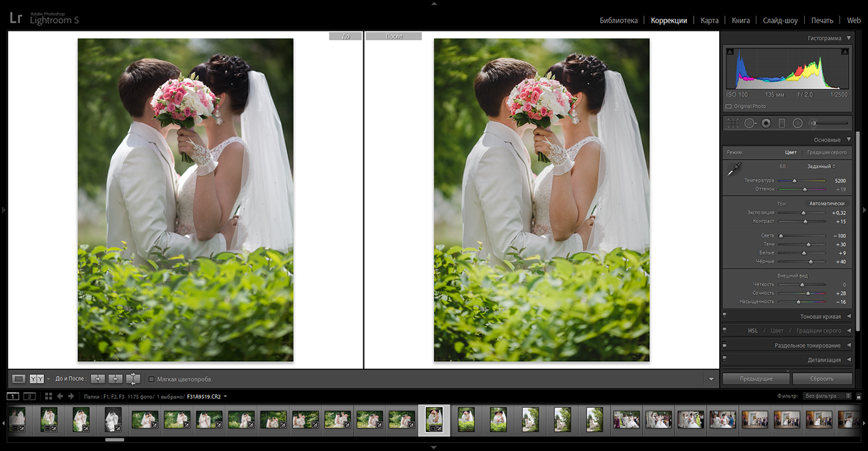The width and height of the screenshot is (868, 451).
Task: Switch to Loupe view mode
Action: click(19, 379)
